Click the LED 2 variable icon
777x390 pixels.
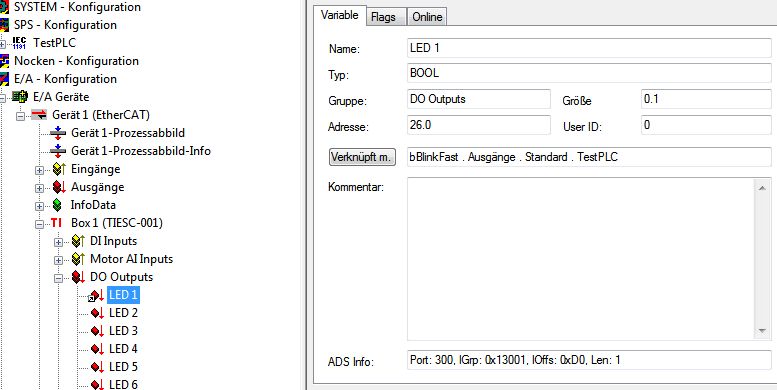(97, 313)
